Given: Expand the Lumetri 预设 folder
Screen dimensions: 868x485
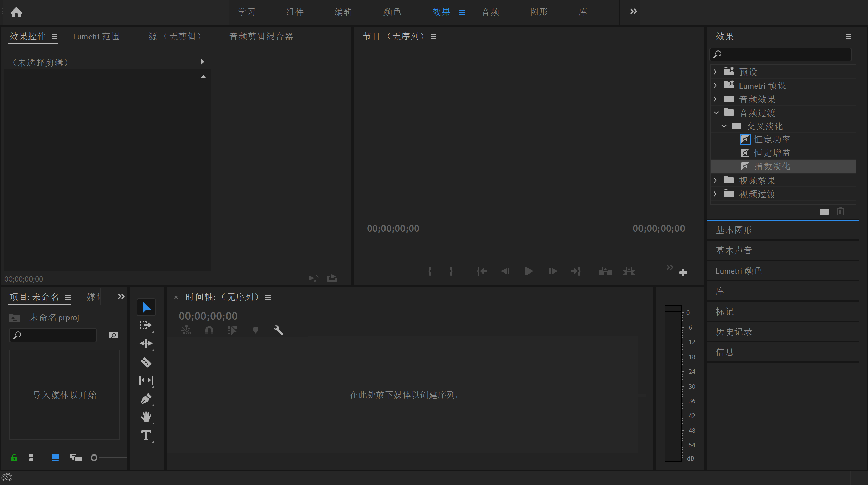Looking at the screenshot, I should point(715,85).
